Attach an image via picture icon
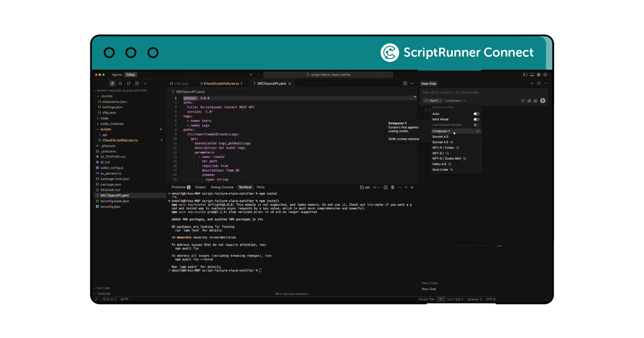 tap(535, 101)
